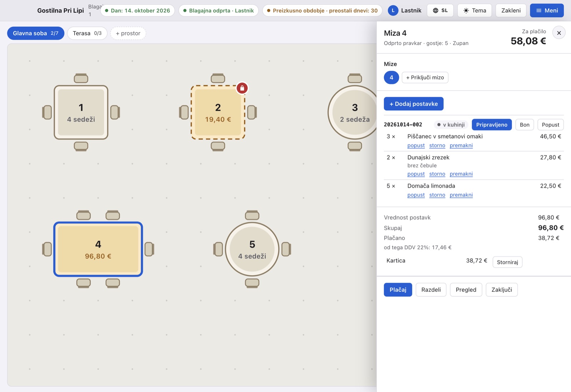Switch to the Terasa room tab
The width and height of the screenshot is (571, 392).
87,33
